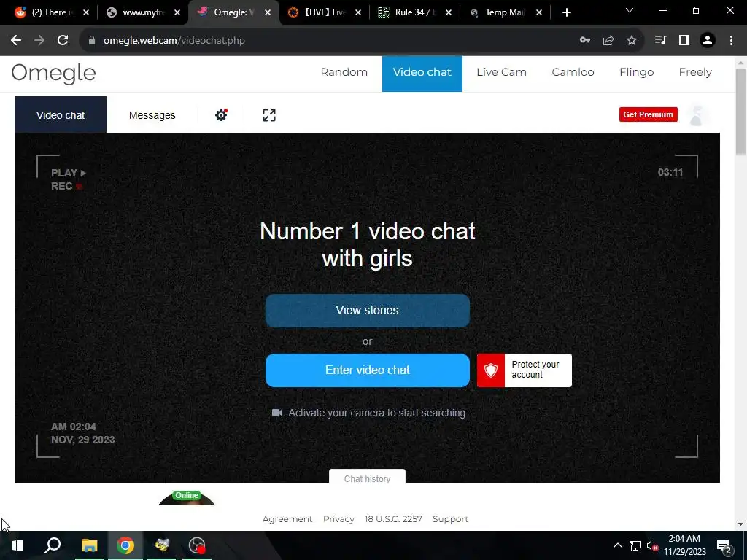Click the camera icon beside Activate your camera
Image resolution: width=747 pixels, height=560 pixels.
tap(276, 413)
